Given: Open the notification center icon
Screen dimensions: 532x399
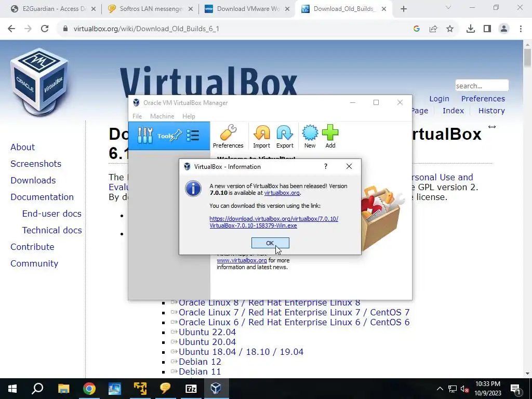Looking at the screenshot, I should (515, 389).
